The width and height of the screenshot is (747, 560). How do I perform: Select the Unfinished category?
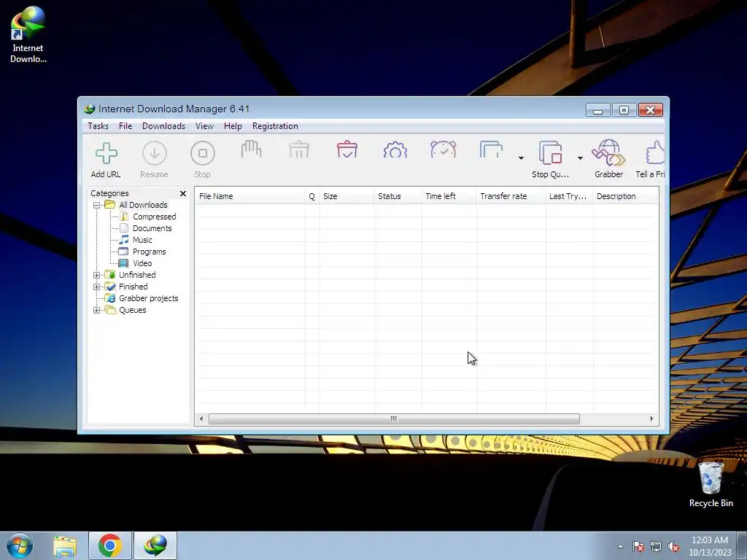(x=137, y=275)
